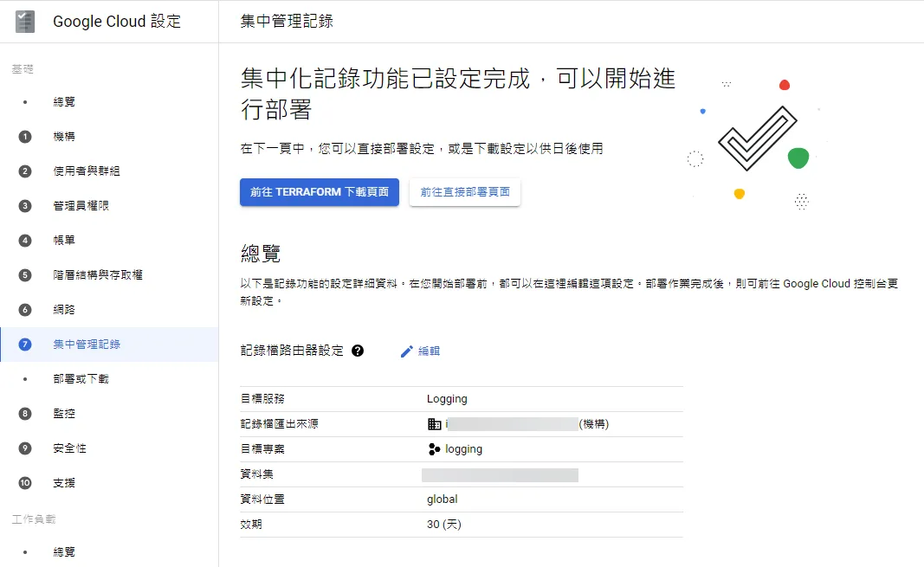Click the number 3 step badge
This screenshot has width=924, height=567.
tap(25, 205)
